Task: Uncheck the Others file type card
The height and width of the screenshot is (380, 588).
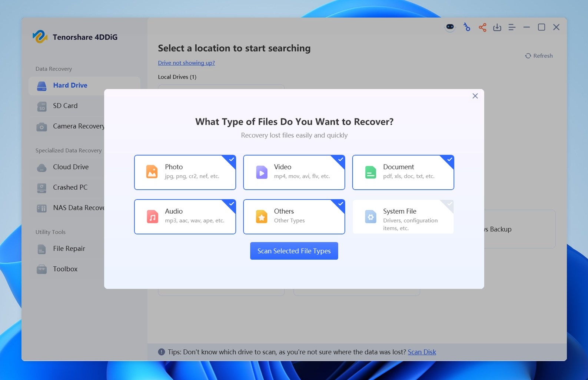Action: click(294, 217)
